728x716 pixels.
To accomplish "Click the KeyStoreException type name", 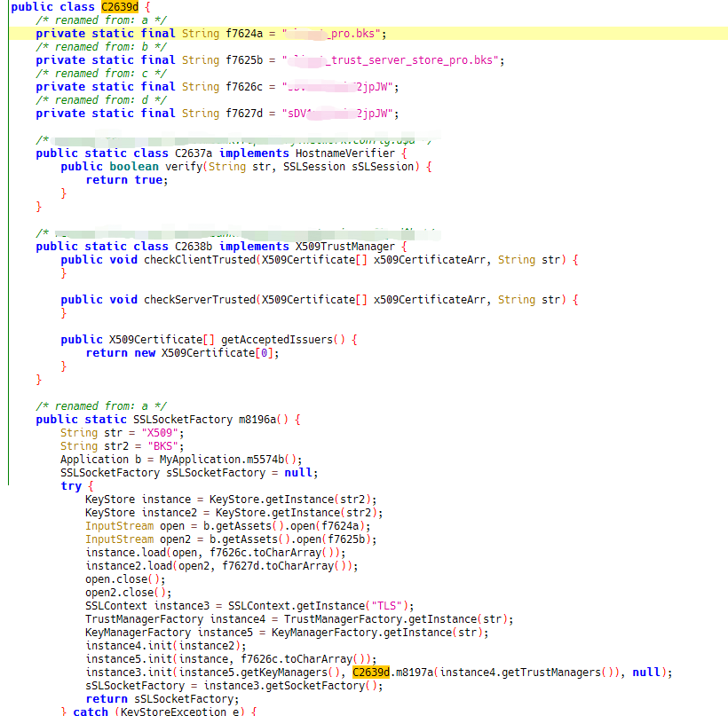I will point(173,712).
